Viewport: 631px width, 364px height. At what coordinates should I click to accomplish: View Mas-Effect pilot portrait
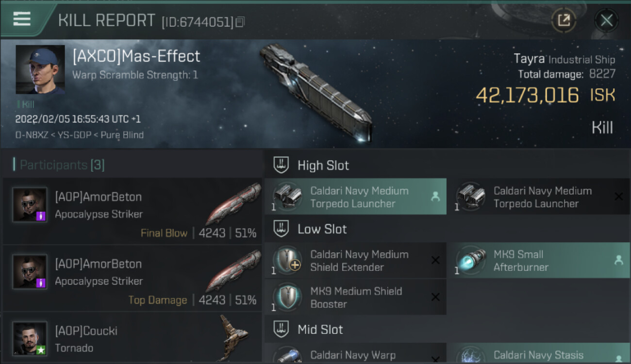click(40, 69)
